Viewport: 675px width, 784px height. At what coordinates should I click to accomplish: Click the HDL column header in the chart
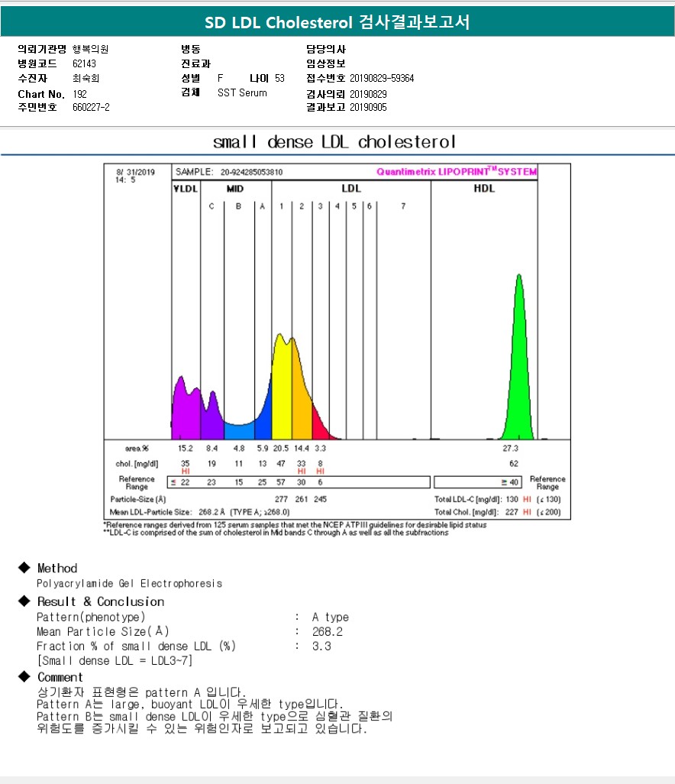tap(484, 188)
